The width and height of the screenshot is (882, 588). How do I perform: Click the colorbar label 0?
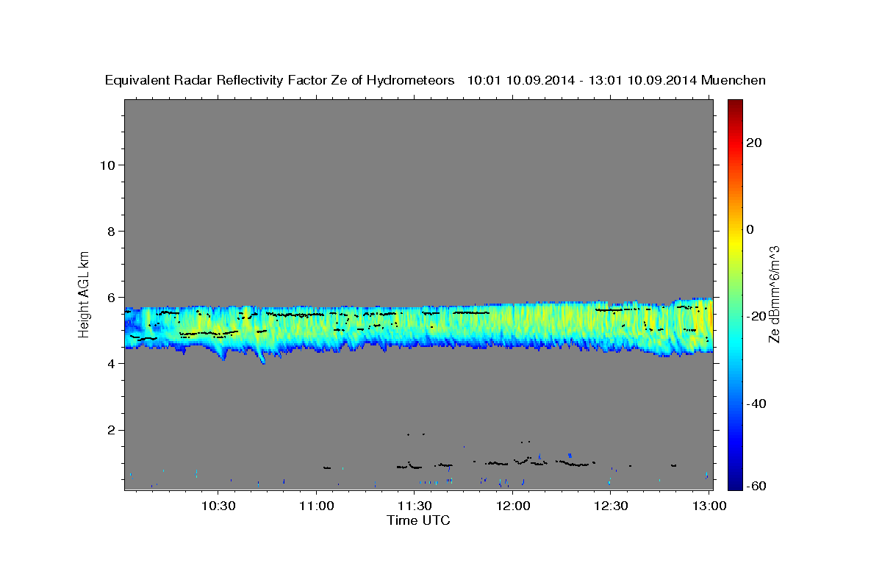click(750, 229)
